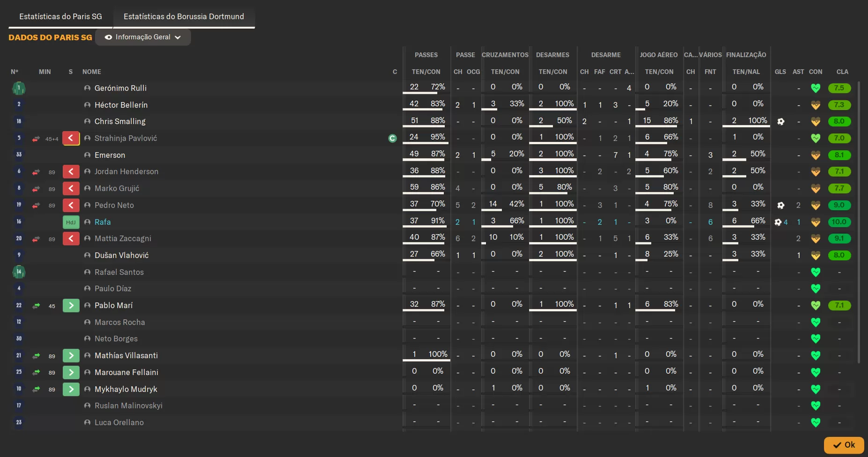Click substituted-off icon for Marko Grujić
This screenshot has height=457, width=868.
(x=71, y=188)
